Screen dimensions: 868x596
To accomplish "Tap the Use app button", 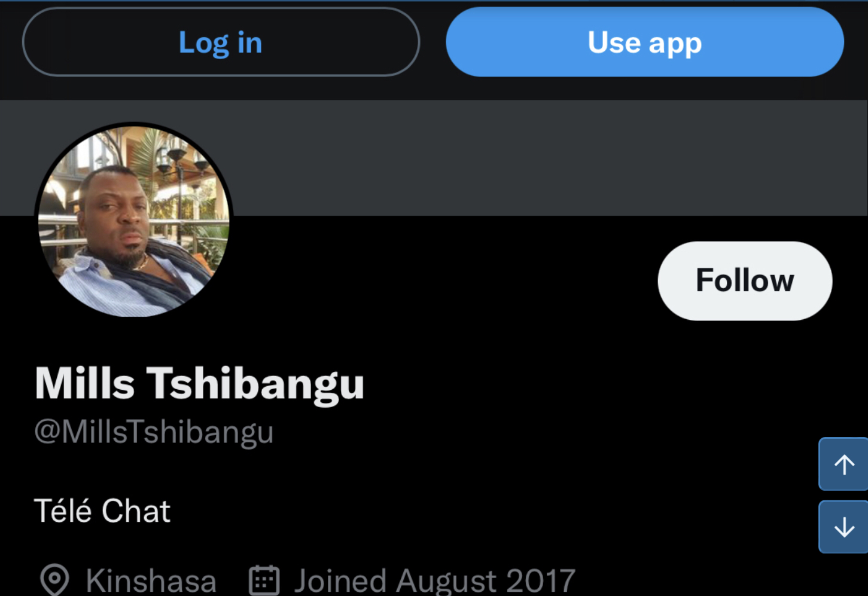I will 644,42.
